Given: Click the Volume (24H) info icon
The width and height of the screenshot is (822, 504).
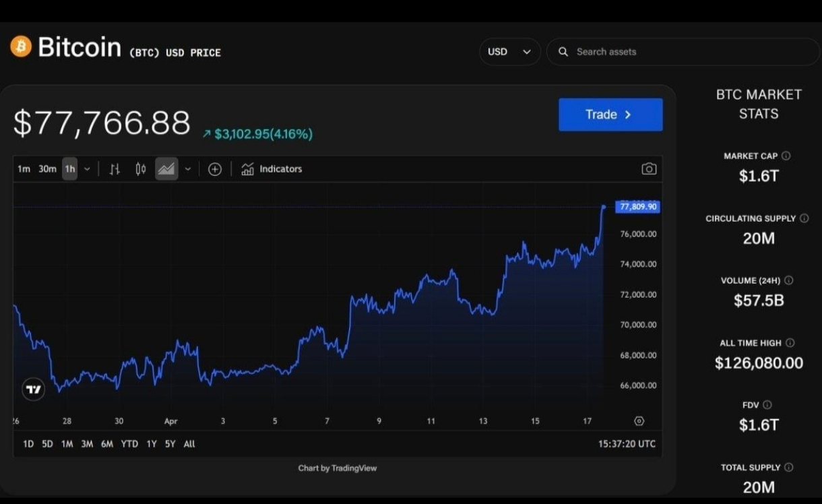Looking at the screenshot, I should (789, 280).
